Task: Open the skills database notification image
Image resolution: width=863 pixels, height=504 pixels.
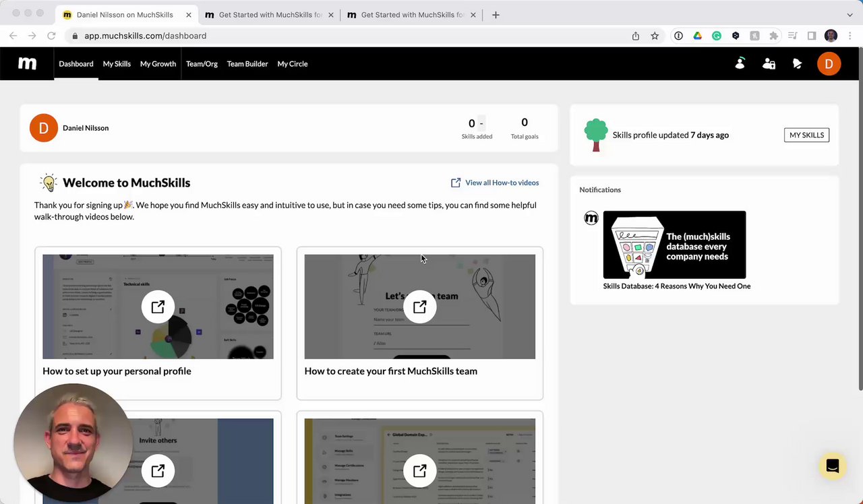Action: [x=674, y=245]
